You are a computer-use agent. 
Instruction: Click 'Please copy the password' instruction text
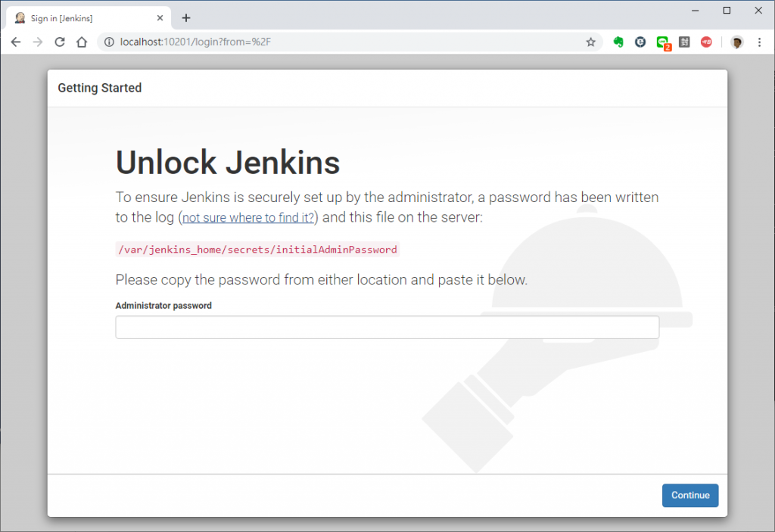pos(321,280)
